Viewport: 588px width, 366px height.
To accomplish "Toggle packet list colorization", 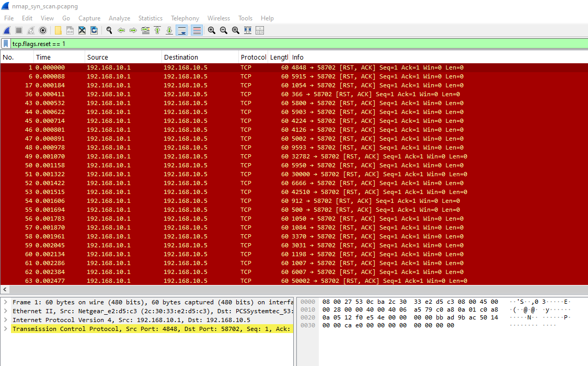I will click(196, 30).
